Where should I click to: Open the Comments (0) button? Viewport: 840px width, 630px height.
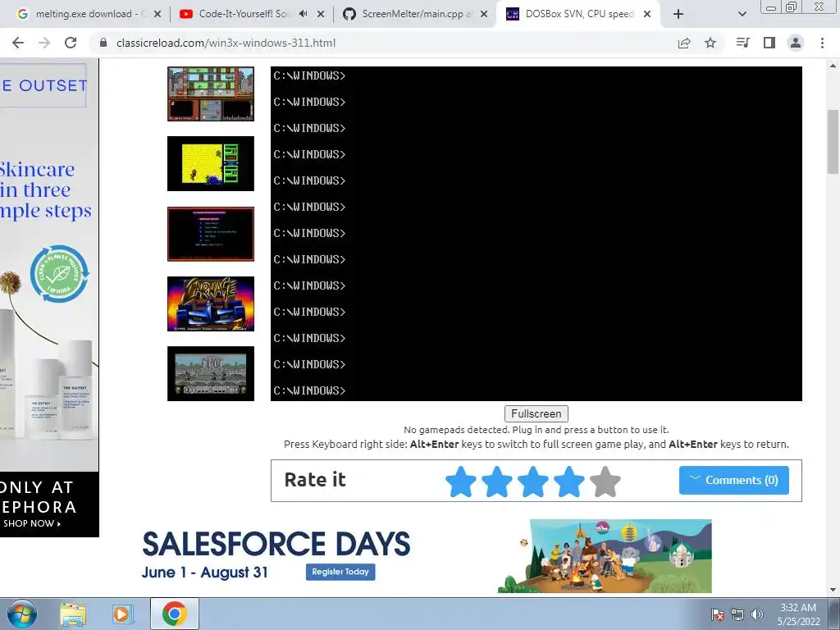click(x=734, y=480)
